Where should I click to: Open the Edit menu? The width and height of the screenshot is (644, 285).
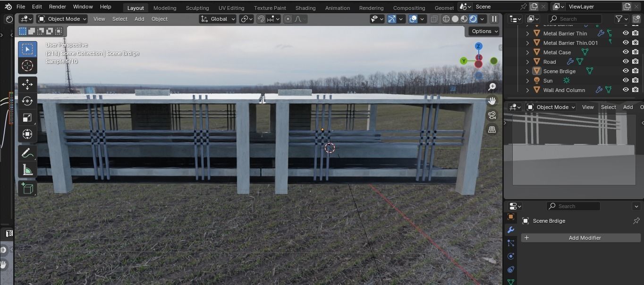tap(37, 7)
